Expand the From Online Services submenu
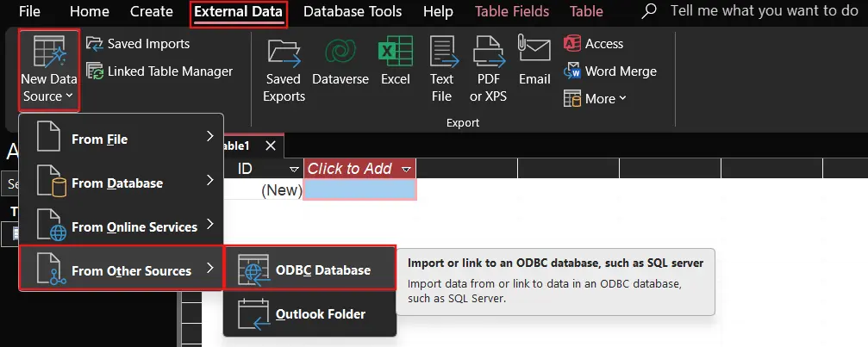Viewport: 868px width, 347px height. point(122,226)
